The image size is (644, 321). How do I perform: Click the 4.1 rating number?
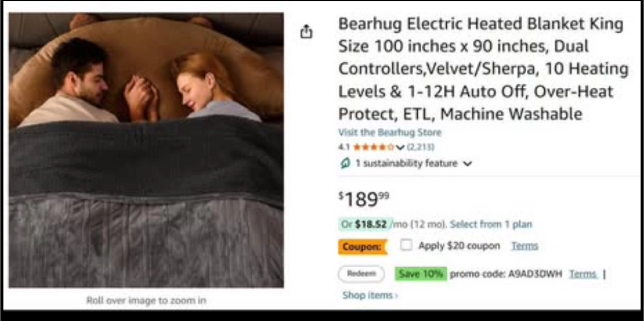(x=344, y=147)
